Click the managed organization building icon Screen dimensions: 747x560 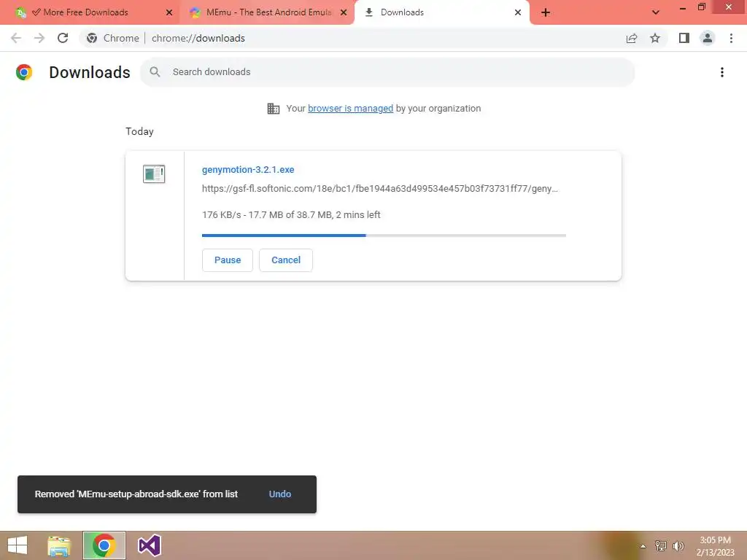coord(274,109)
